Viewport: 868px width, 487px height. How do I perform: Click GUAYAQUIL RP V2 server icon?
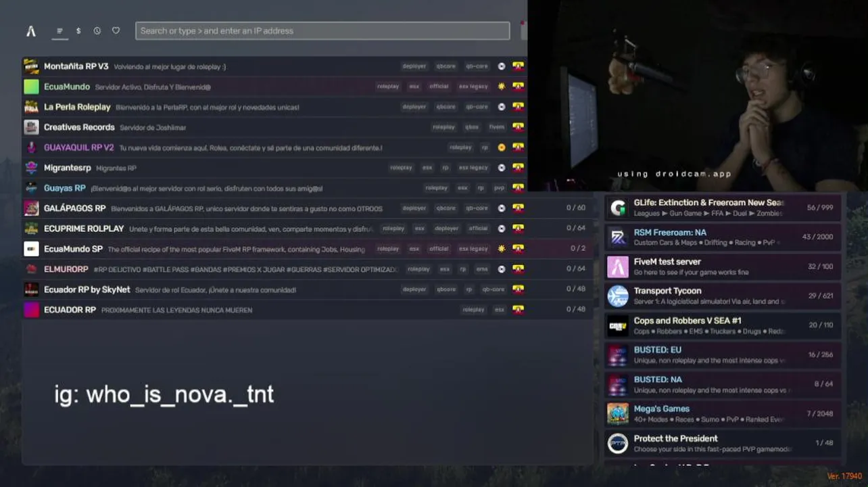(x=31, y=147)
